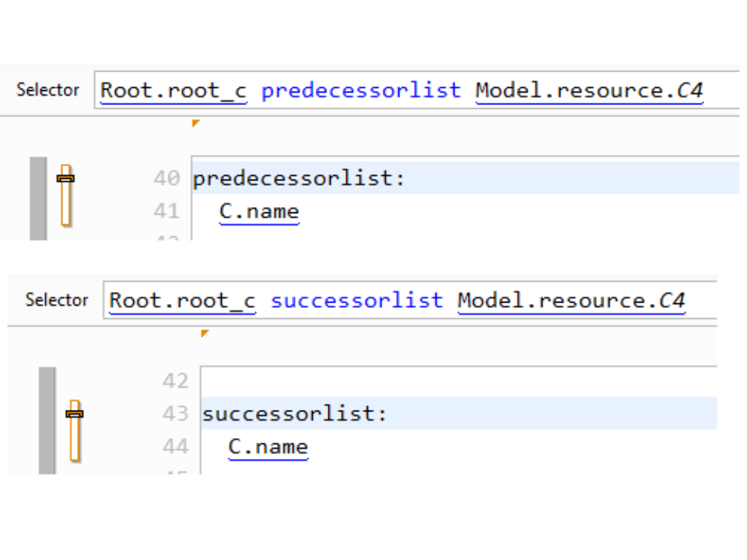The height and width of the screenshot is (560, 747).
Task: Place cursor on the successorlist: code line
Action: click(x=294, y=414)
